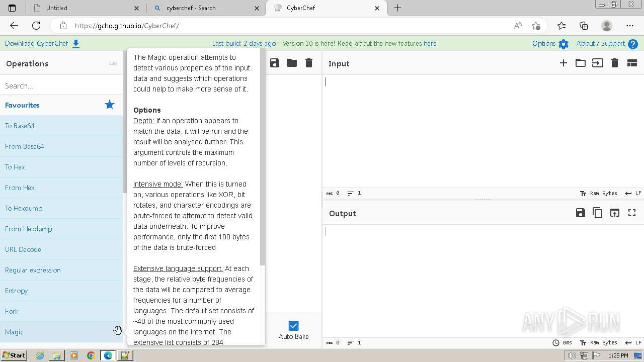Clear input and output trash icon
Viewport: 644px width, 362px height.
pyautogui.click(x=615, y=63)
